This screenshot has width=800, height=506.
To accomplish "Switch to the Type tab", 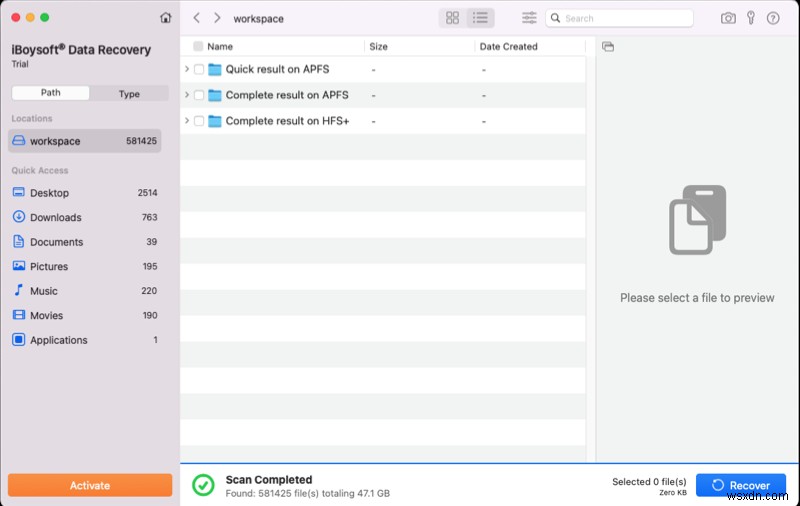I will [x=129, y=93].
